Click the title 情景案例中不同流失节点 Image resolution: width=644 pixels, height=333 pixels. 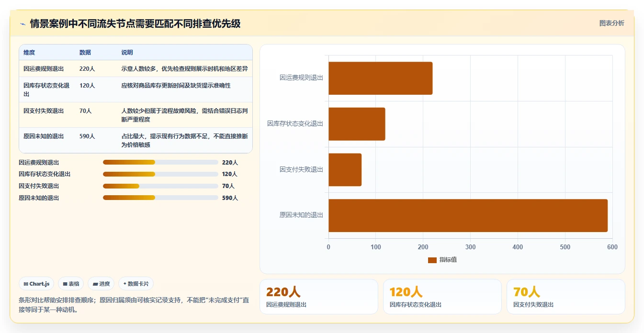(135, 23)
